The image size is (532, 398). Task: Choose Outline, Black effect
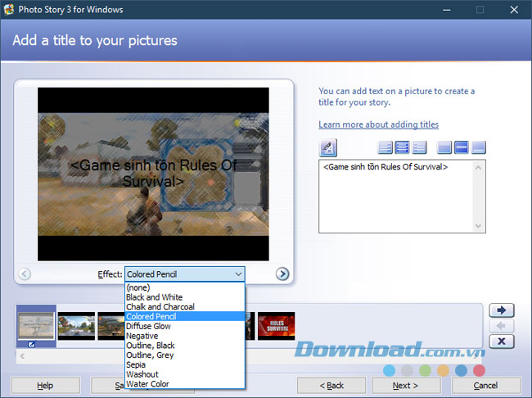185,346
